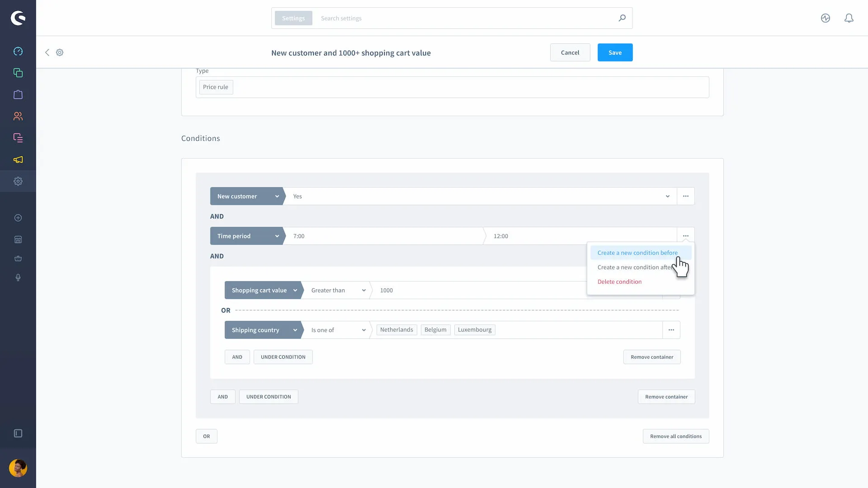Open the Is one of operator dropdown
868x488 pixels.
point(337,330)
